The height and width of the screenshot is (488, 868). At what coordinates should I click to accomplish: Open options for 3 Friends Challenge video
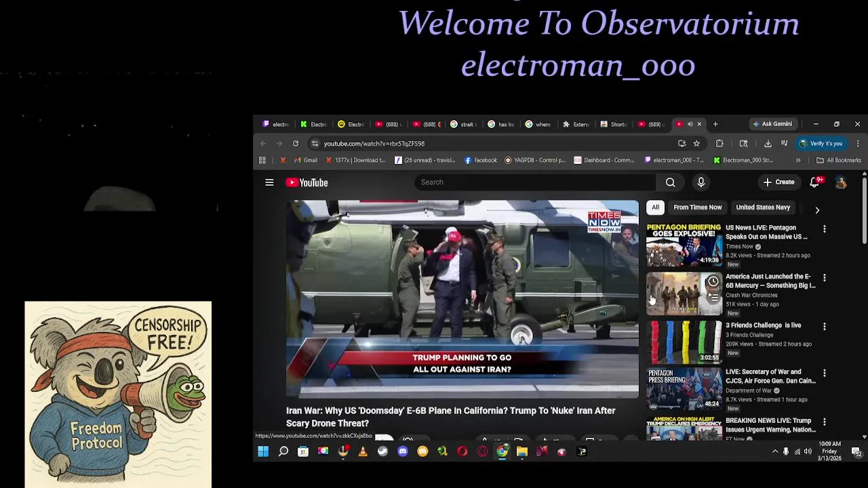tap(825, 326)
